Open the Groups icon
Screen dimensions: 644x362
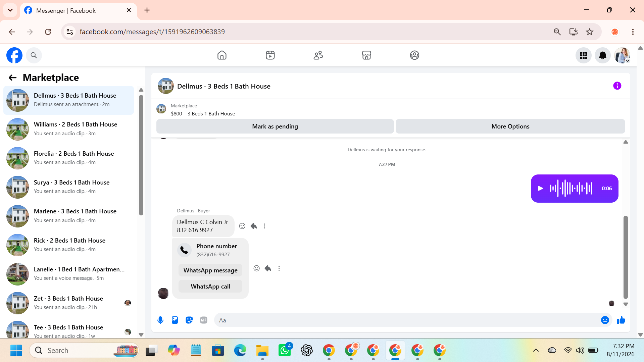point(414,55)
